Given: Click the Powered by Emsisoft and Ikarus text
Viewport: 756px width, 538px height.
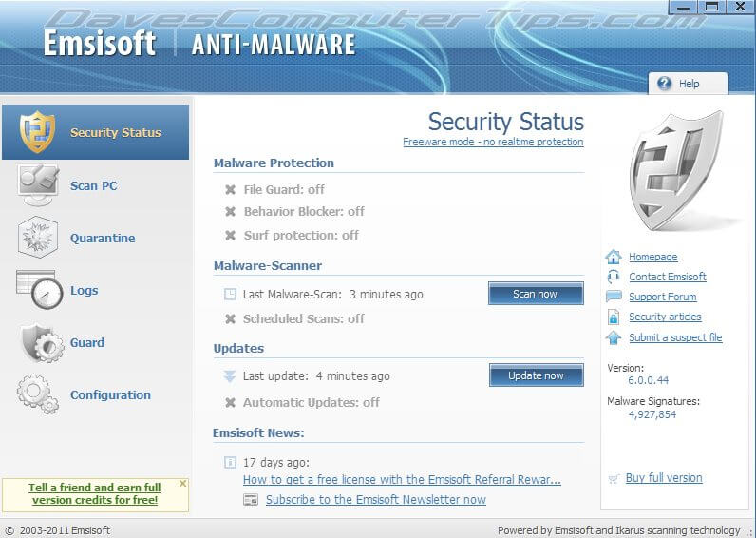Looking at the screenshot, I should [618, 530].
